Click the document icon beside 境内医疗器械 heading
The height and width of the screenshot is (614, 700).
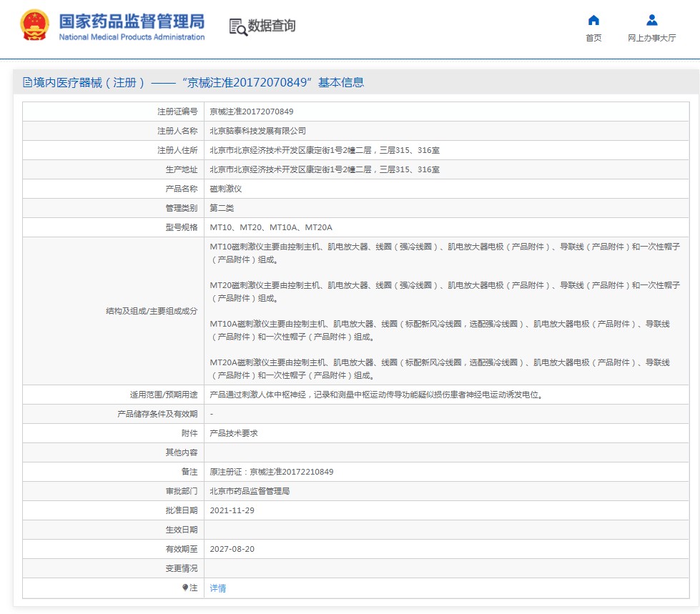(27, 82)
